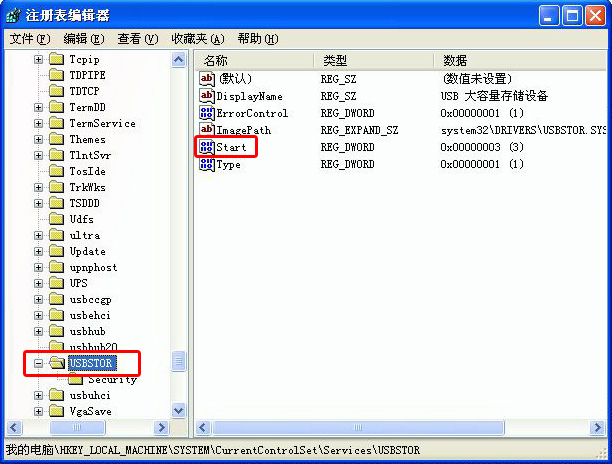Click the Type DWORD value icon

[x=207, y=164]
